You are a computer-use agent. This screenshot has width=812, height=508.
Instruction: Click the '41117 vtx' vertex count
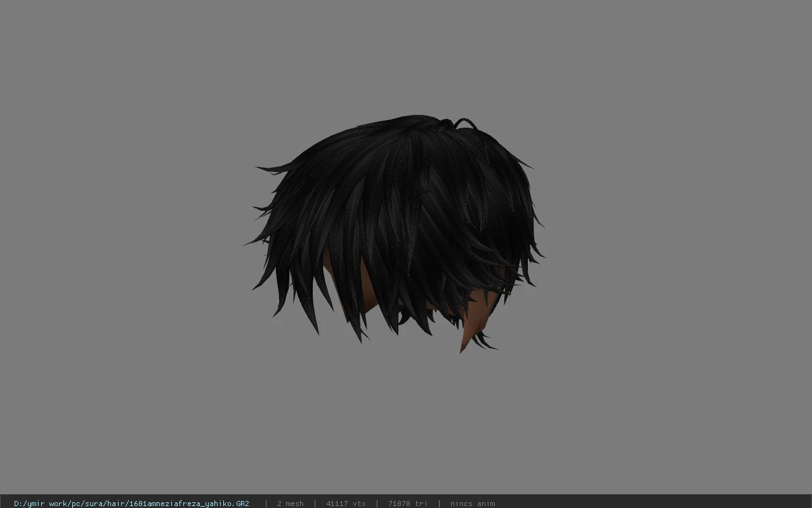coord(346,504)
